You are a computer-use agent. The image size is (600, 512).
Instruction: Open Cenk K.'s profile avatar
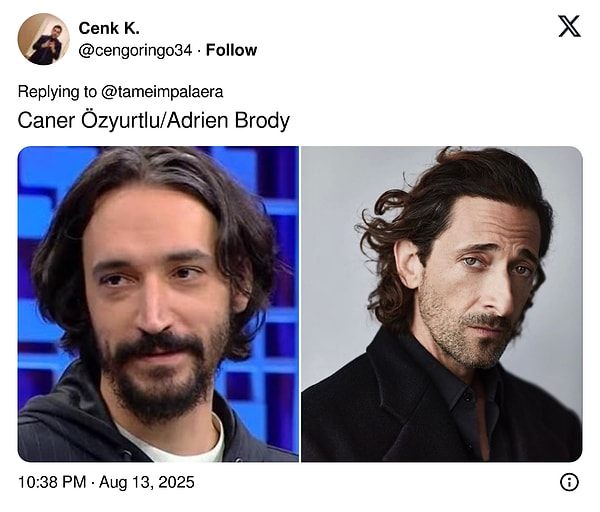coord(44,39)
